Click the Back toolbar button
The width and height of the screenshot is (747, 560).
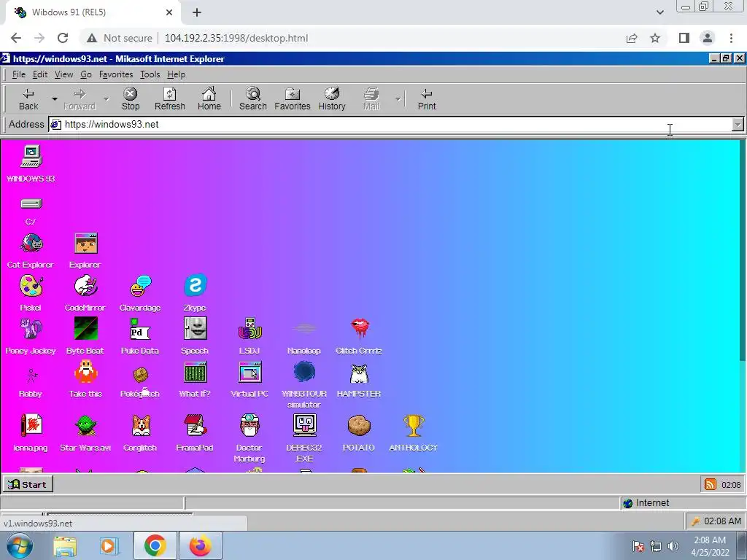click(x=28, y=99)
